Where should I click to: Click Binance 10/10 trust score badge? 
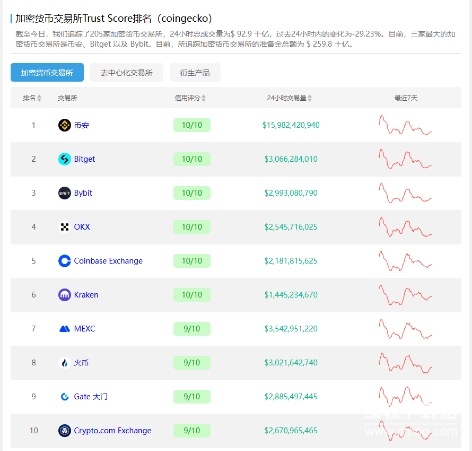click(x=192, y=125)
